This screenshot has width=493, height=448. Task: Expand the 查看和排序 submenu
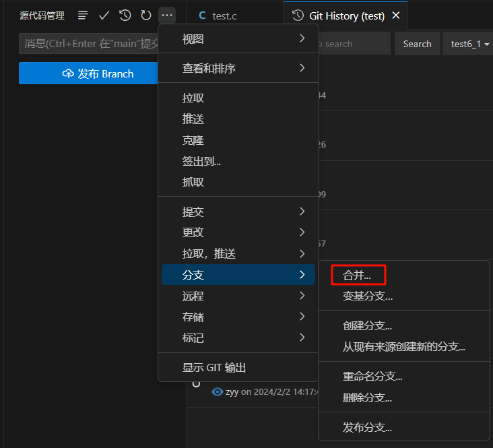point(238,68)
